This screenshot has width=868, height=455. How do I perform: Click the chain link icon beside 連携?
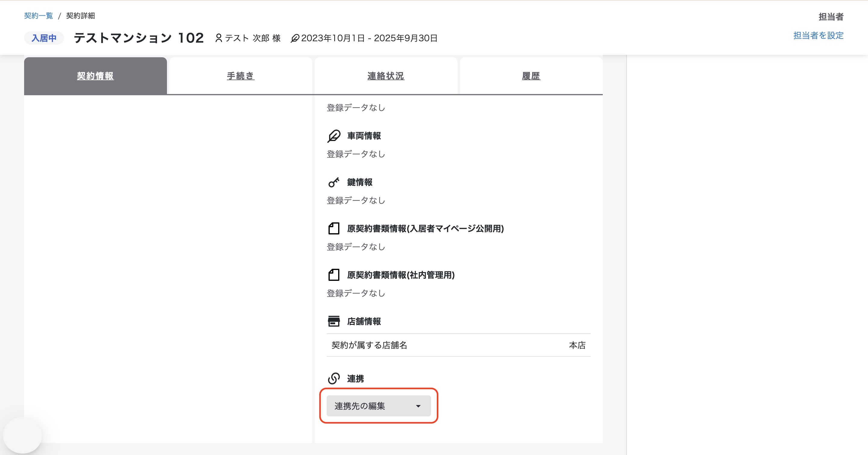[334, 378]
